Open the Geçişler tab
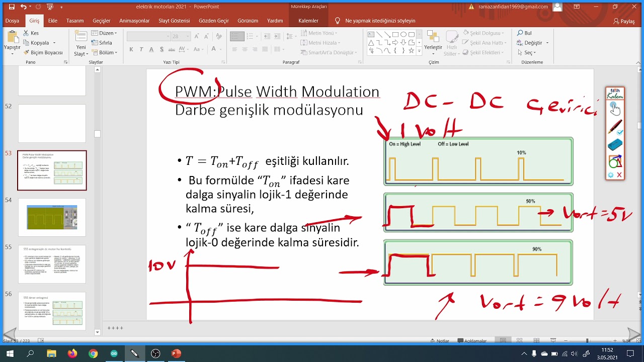 [102, 21]
